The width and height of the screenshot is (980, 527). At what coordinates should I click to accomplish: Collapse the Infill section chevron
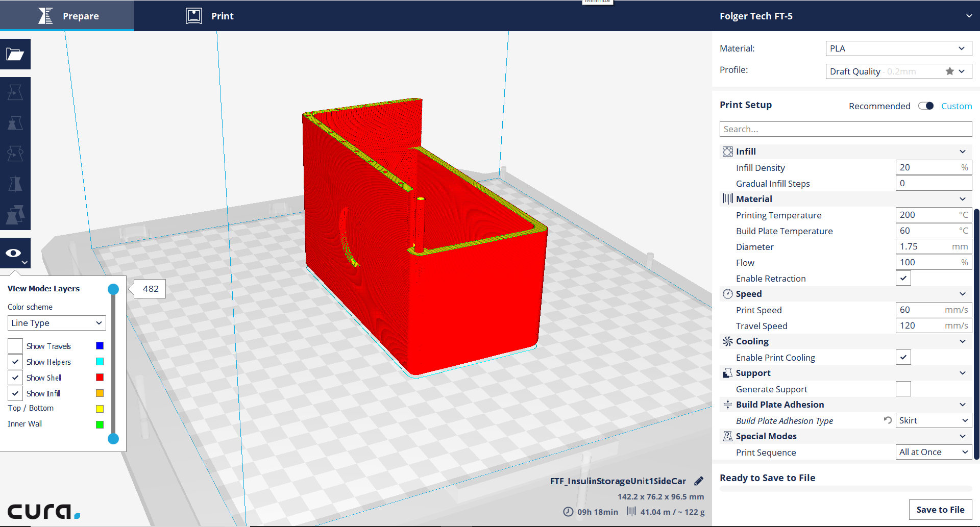pos(963,152)
